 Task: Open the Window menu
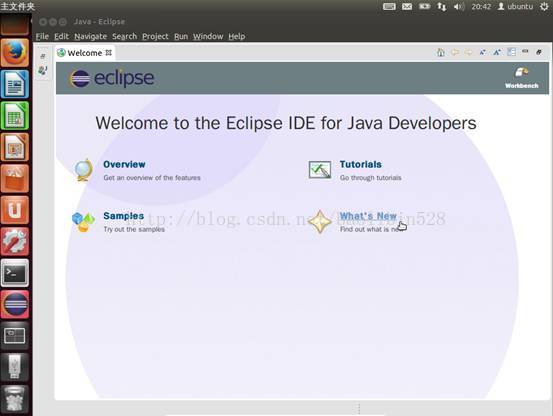point(208,36)
